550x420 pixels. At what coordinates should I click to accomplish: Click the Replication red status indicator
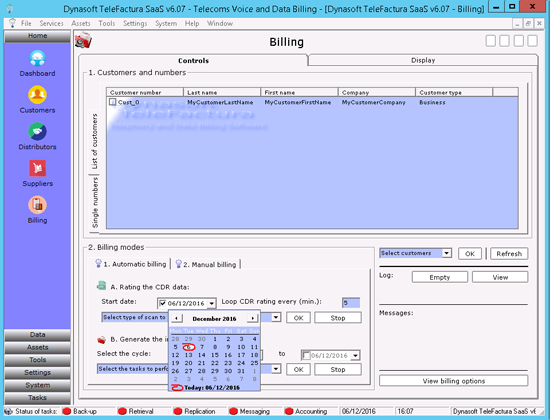178,411
